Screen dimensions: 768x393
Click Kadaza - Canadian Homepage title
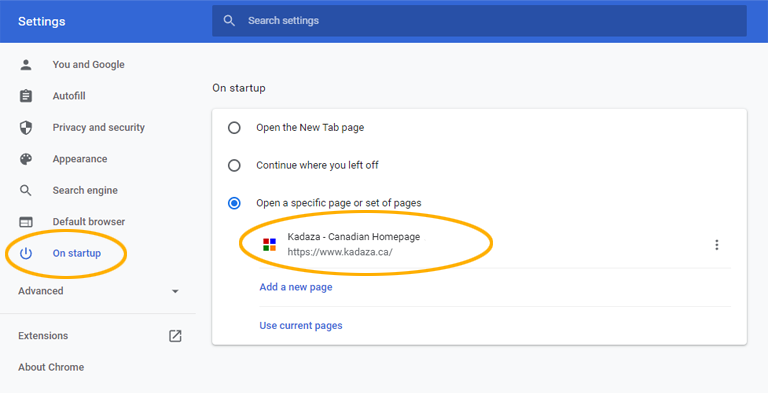tap(354, 237)
